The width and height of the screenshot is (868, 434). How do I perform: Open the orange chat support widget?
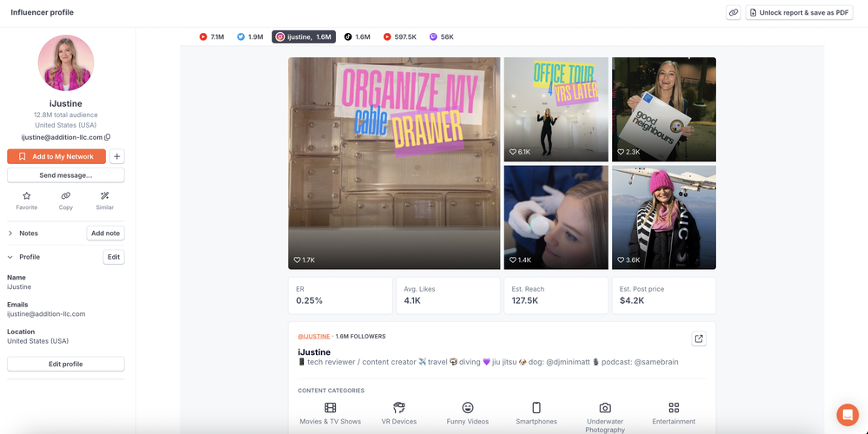847,414
